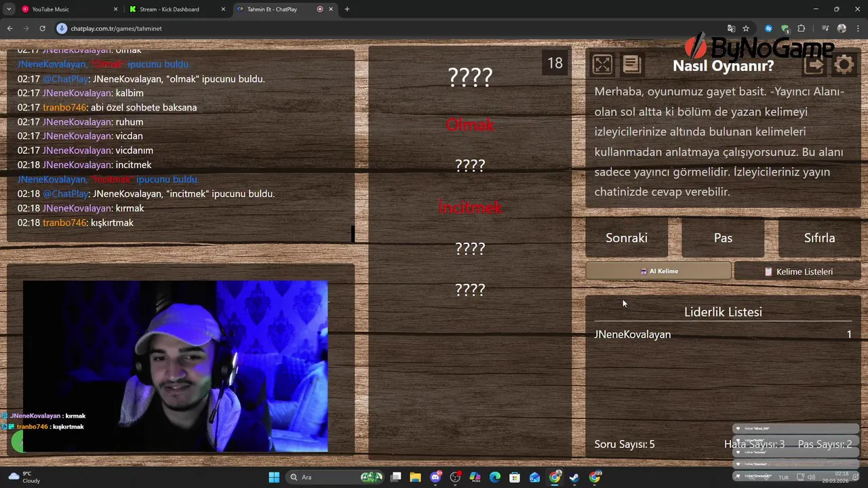The width and height of the screenshot is (868, 488).
Task: Open the word notes list icon
Action: click(x=631, y=64)
